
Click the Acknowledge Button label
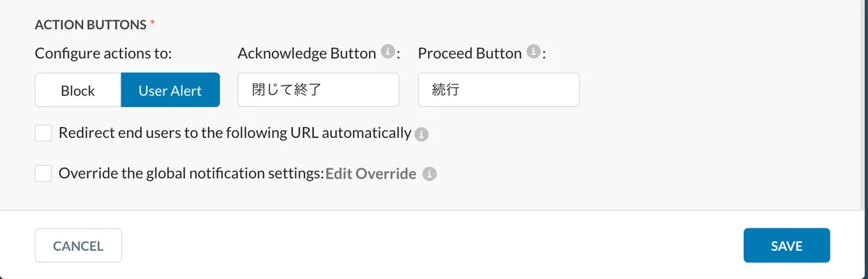click(307, 53)
